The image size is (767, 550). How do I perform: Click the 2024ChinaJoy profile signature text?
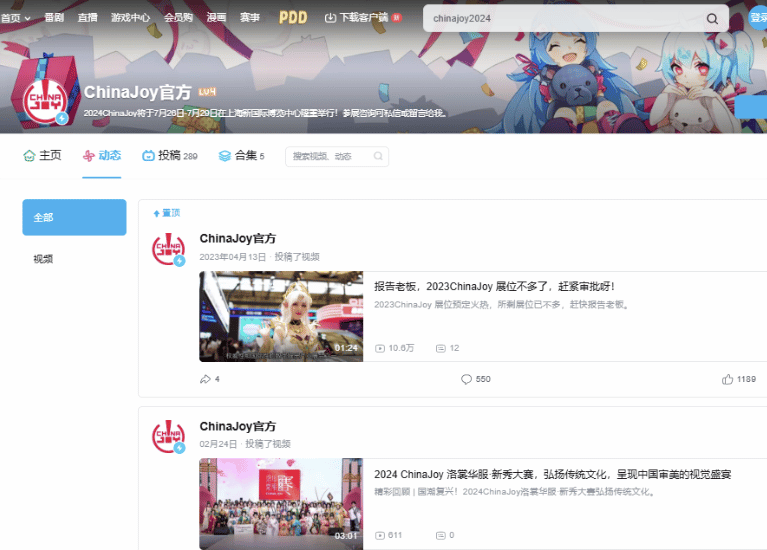(264, 113)
